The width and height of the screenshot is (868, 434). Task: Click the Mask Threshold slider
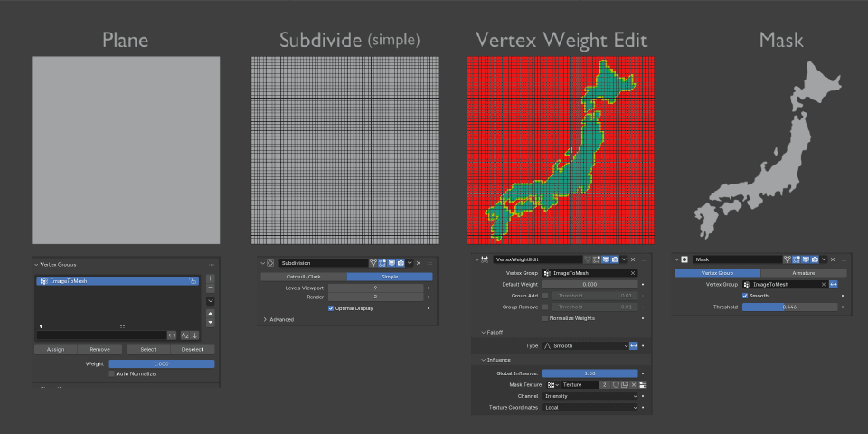click(791, 307)
